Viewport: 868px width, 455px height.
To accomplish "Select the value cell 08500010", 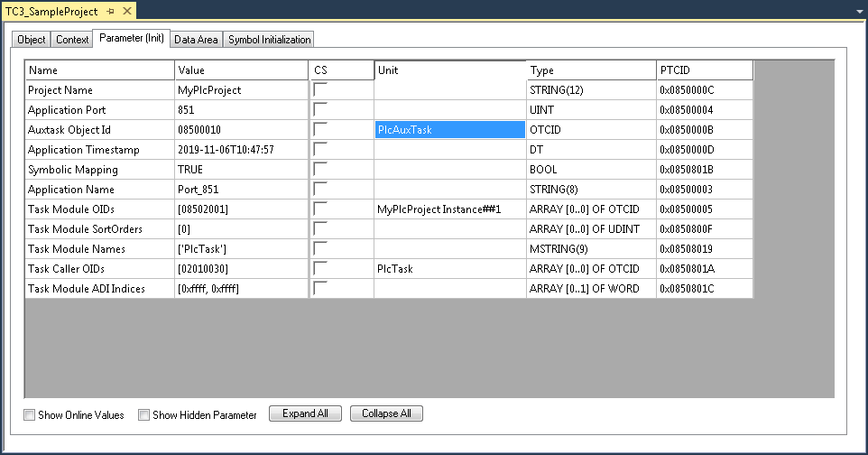I will (241, 130).
